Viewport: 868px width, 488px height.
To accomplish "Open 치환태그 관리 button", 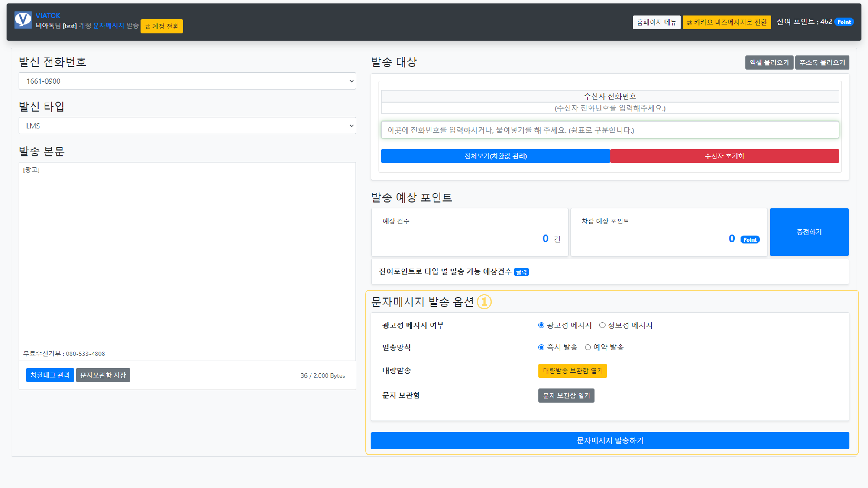I will [50, 375].
